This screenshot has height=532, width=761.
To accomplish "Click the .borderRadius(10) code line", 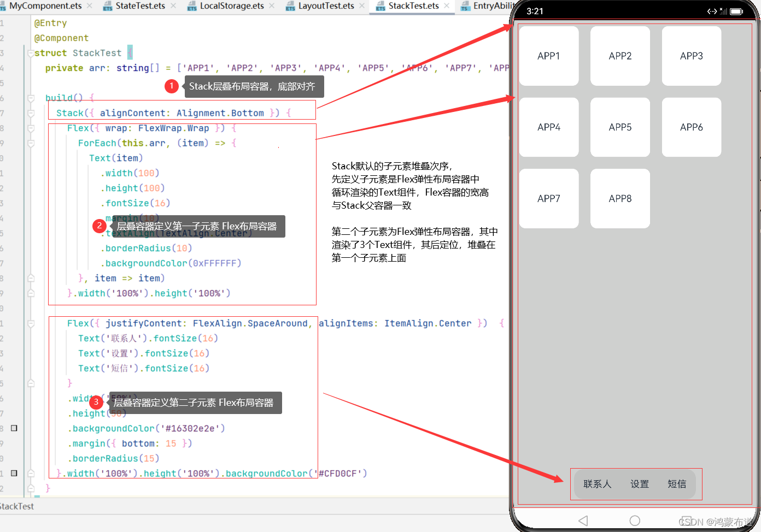I will 146,248.
